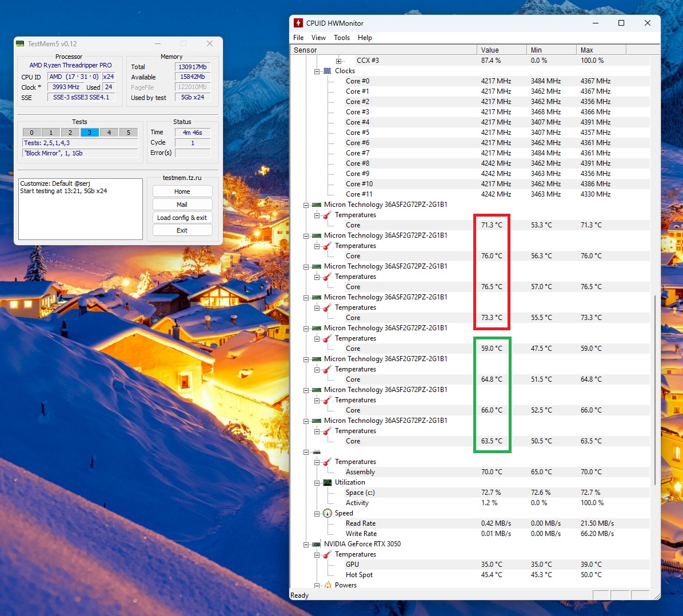
Task: Click RAM module icon above the 76.5 °C reading
Action: coord(317,267)
